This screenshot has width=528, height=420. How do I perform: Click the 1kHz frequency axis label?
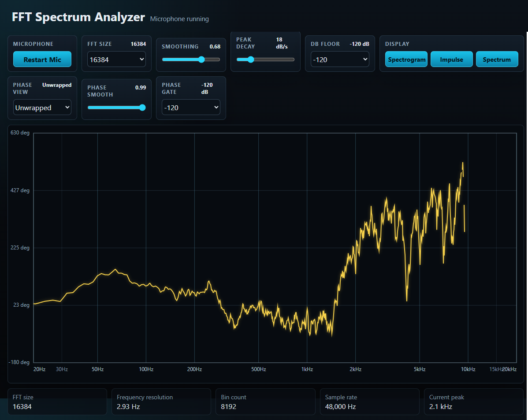coord(307,369)
